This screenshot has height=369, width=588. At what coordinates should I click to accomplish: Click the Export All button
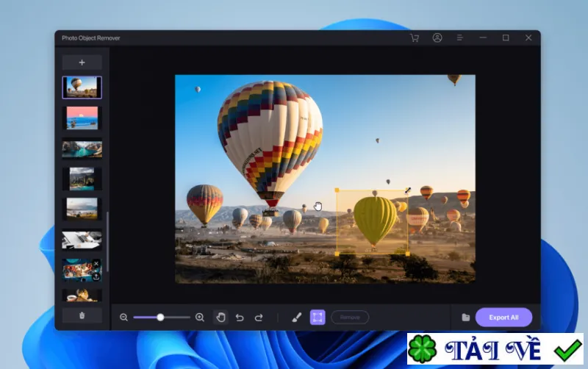click(x=503, y=318)
